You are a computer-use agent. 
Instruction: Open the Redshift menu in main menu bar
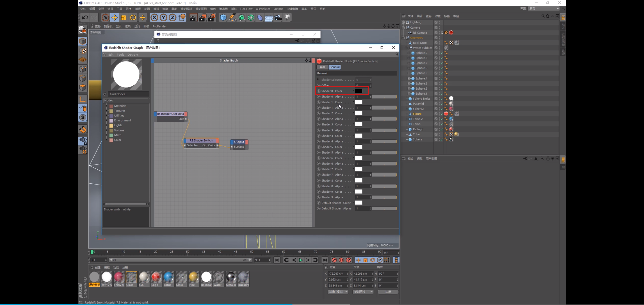pyautogui.click(x=292, y=9)
